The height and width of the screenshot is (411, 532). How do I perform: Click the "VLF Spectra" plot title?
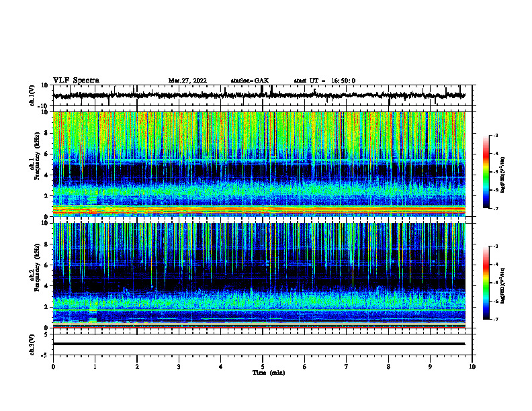click(x=76, y=81)
